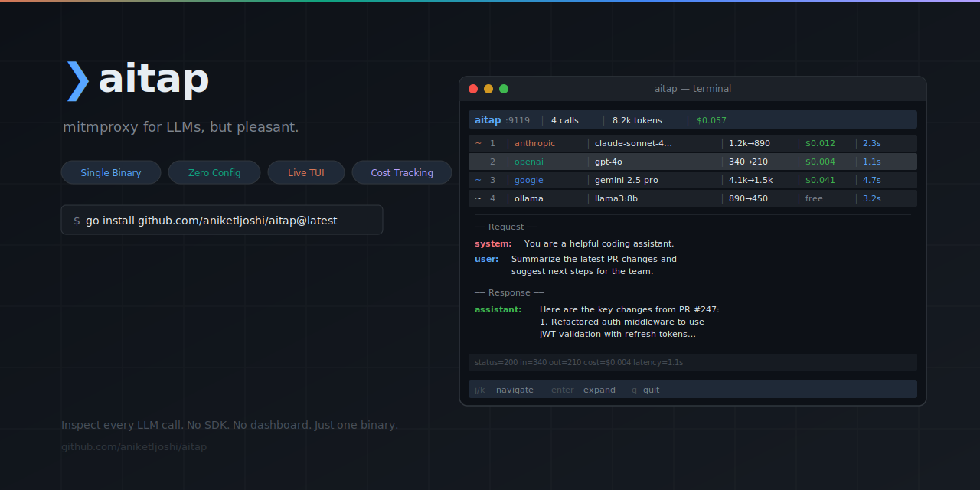Click the 3.2s latency value
This screenshot has width=980, height=490.
pos(872,198)
